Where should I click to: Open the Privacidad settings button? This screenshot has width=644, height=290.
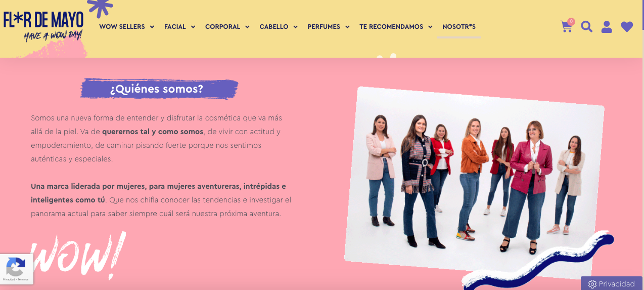pyautogui.click(x=612, y=283)
